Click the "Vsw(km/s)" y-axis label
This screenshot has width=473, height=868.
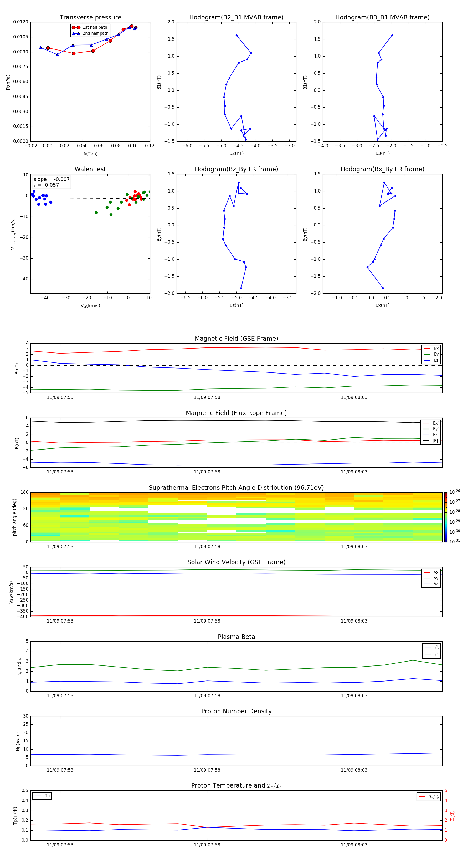click(x=11, y=592)
